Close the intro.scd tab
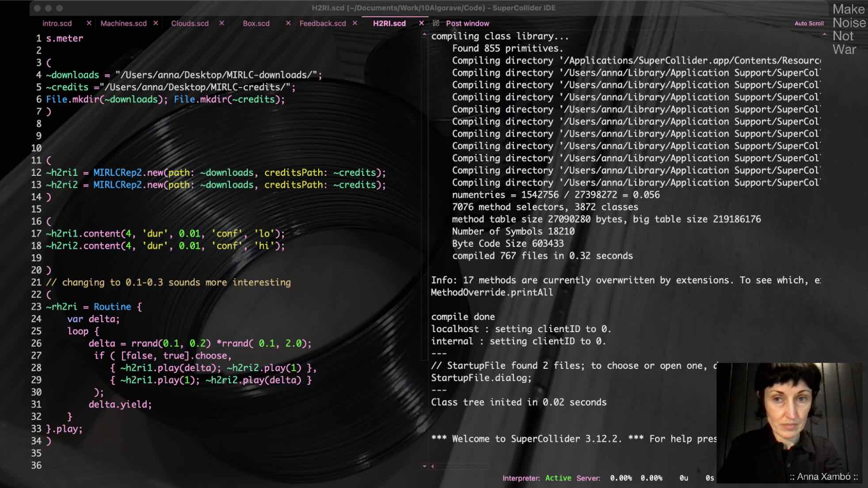Image resolution: width=868 pixels, height=488 pixels. tap(89, 23)
